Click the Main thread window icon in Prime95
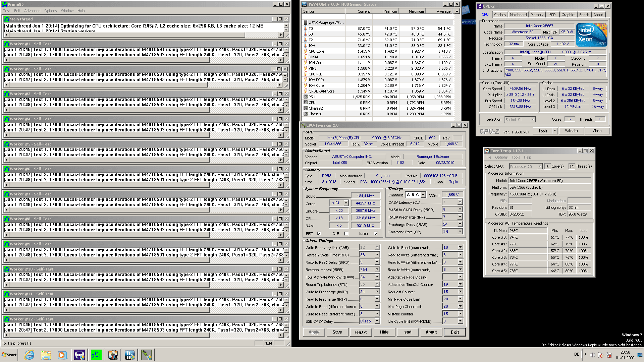 pyautogui.click(x=7, y=19)
